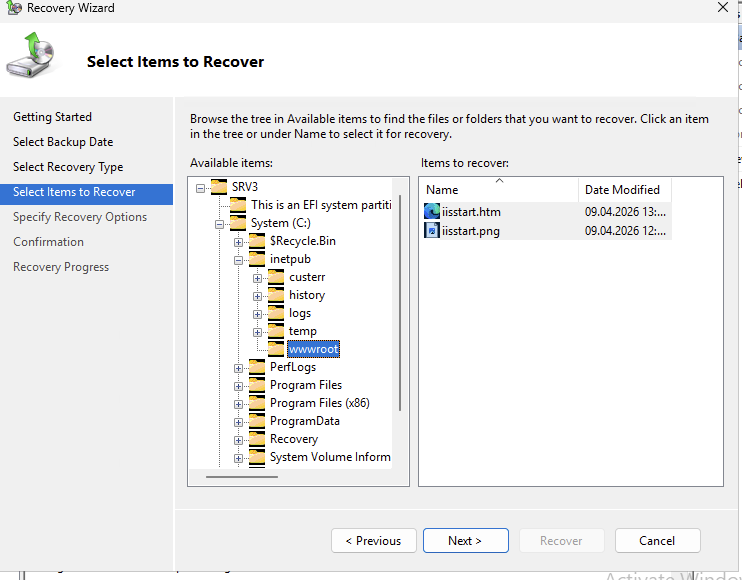The height and width of the screenshot is (580, 742).
Task: Click the Next button
Action: (466, 541)
